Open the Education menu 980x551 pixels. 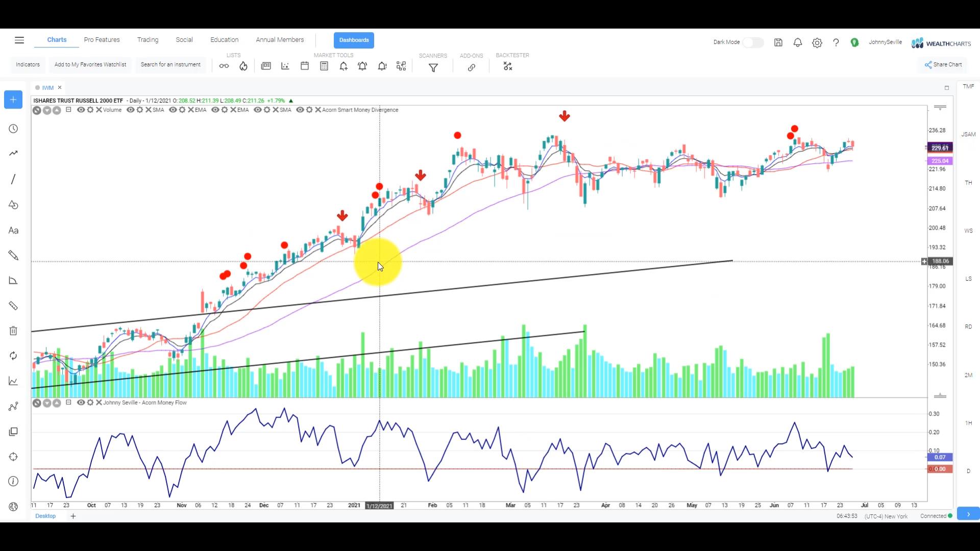(x=225, y=40)
